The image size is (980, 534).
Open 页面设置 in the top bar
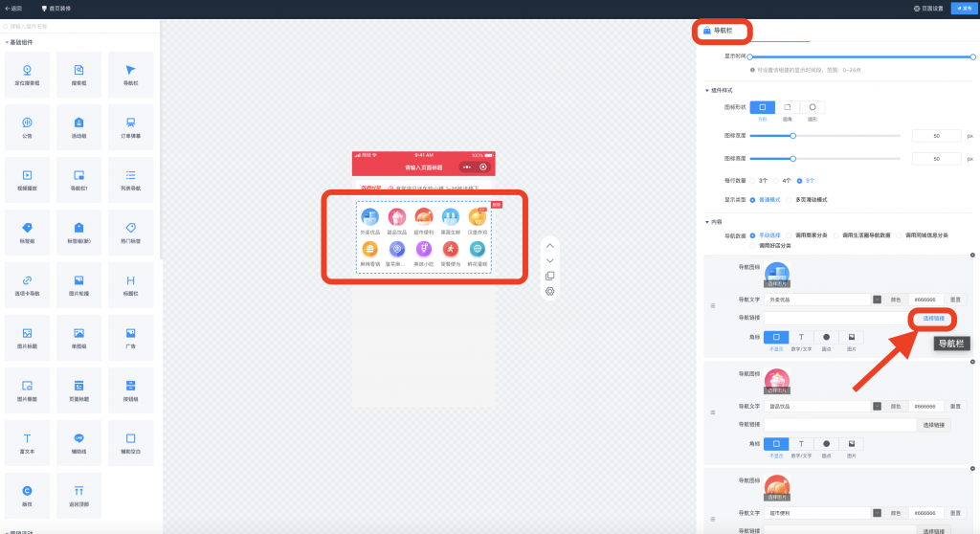927,8
